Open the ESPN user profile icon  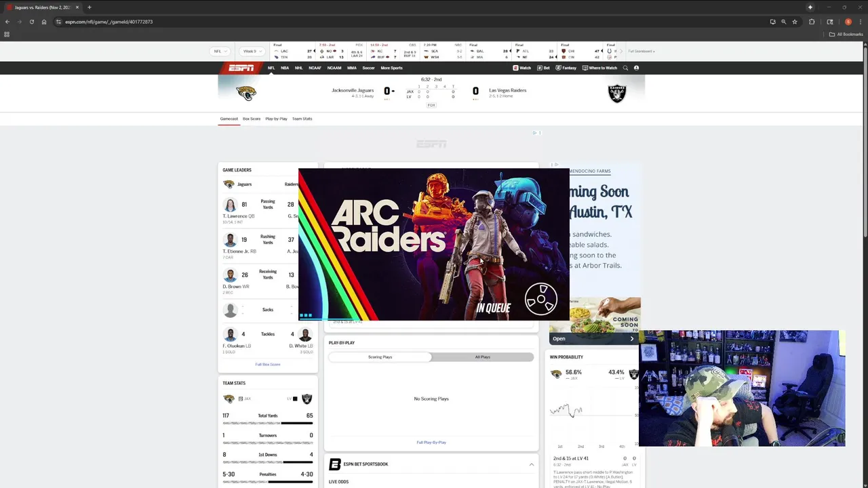point(636,68)
